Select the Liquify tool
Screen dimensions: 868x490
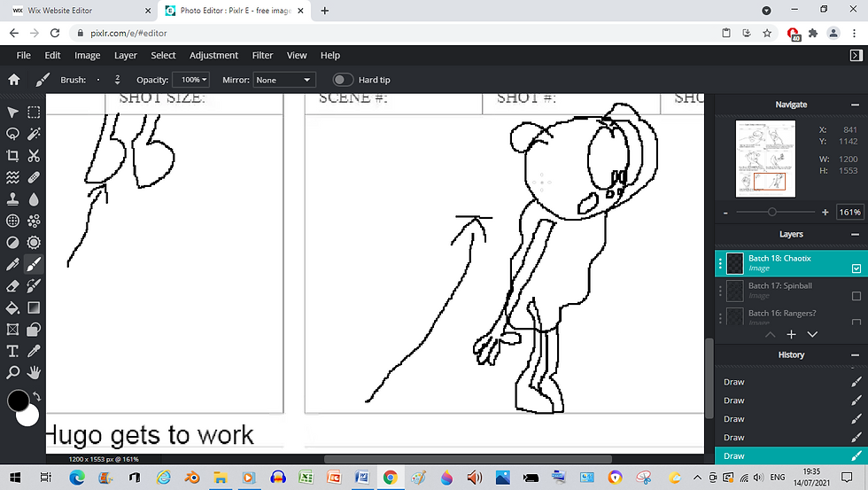[12, 177]
